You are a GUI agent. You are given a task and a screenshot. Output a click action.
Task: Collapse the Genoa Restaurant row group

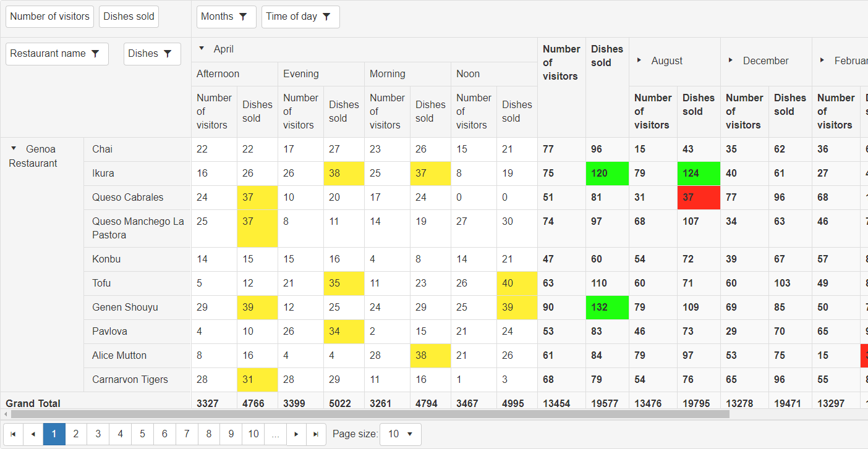[14, 149]
